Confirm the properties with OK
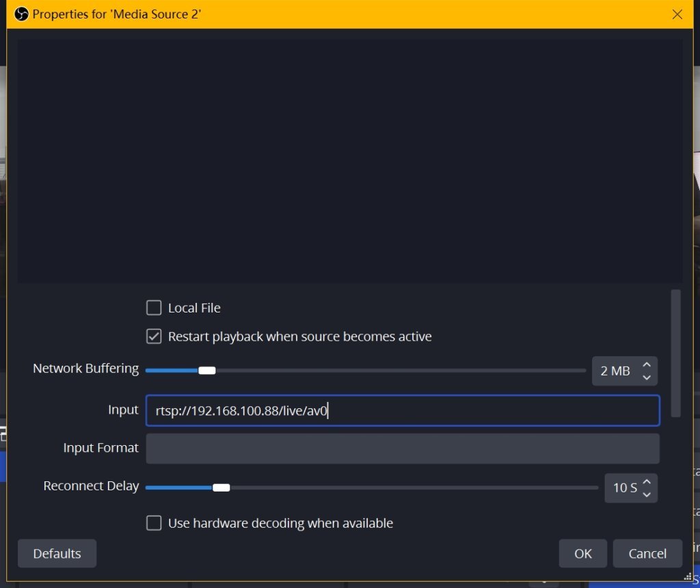 coord(582,553)
